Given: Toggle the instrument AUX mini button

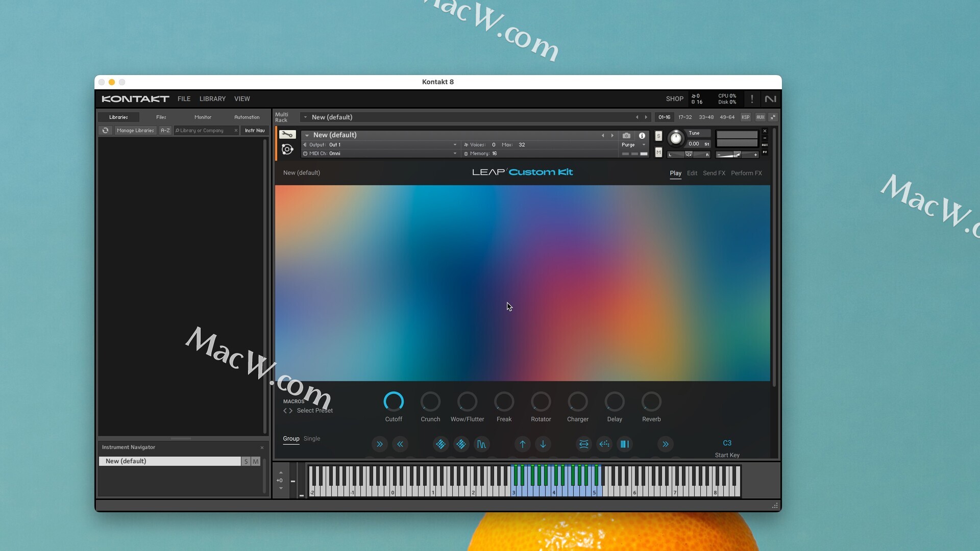Looking at the screenshot, I should [x=765, y=145].
